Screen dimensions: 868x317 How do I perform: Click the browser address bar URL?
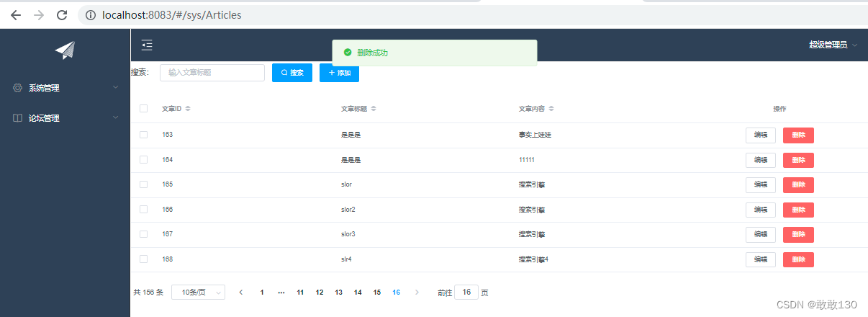tap(172, 15)
